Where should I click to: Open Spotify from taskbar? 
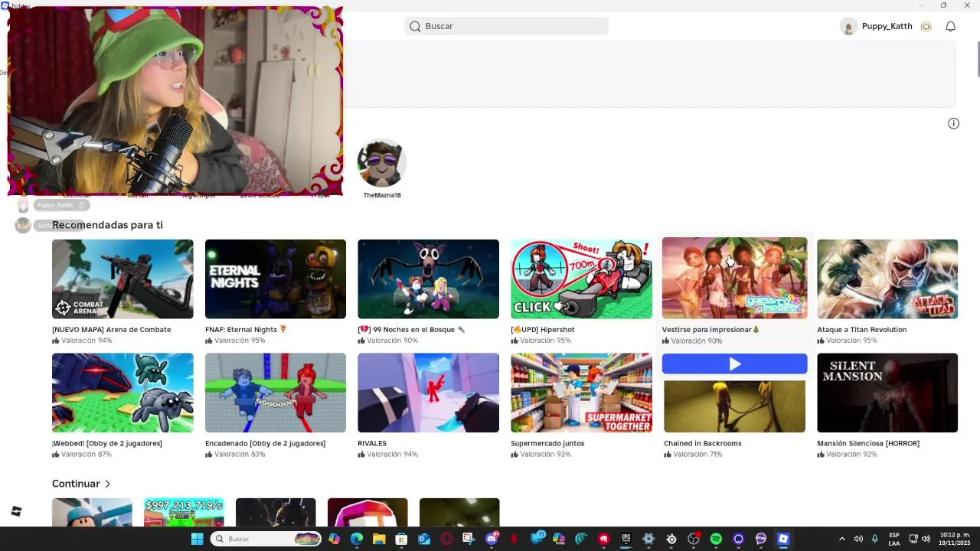click(x=716, y=539)
